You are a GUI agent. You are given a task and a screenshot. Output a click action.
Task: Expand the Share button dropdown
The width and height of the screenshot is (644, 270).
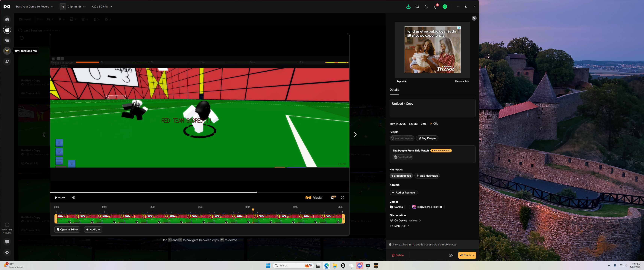tap(474, 255)
